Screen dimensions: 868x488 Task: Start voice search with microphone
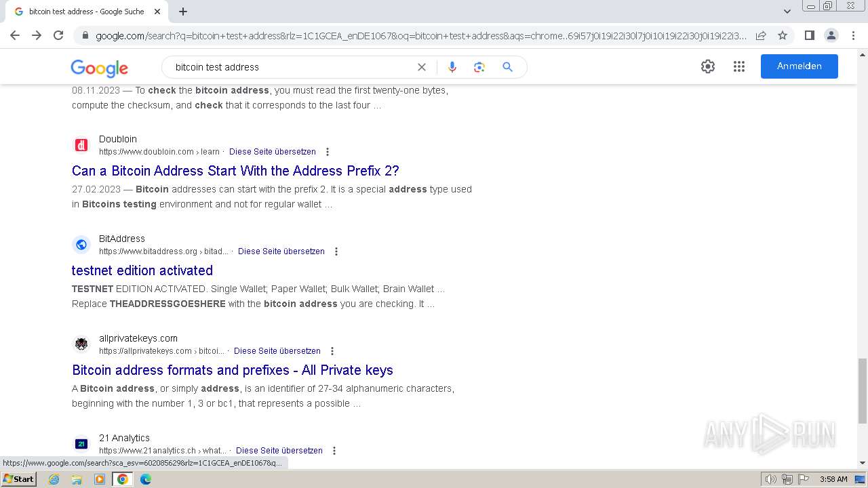coord(452,67)
